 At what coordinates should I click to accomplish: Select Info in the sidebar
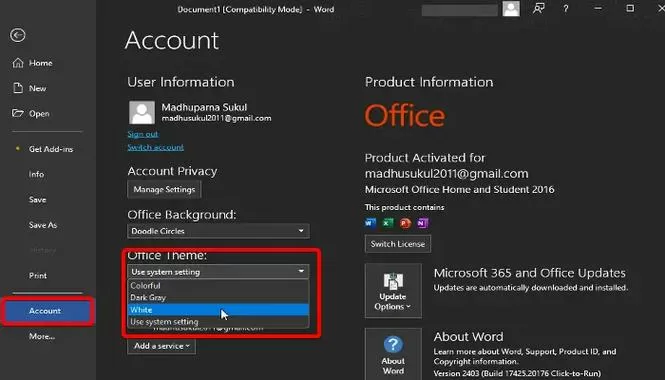click(36, 174)
